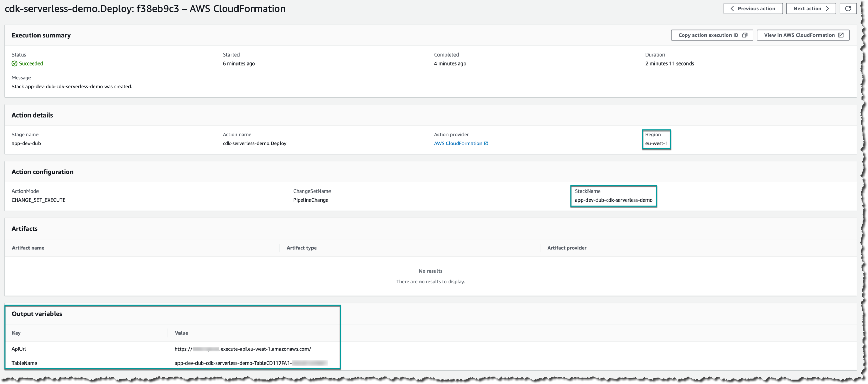Click the left chevron on Previous action

(x=732, y=8)
